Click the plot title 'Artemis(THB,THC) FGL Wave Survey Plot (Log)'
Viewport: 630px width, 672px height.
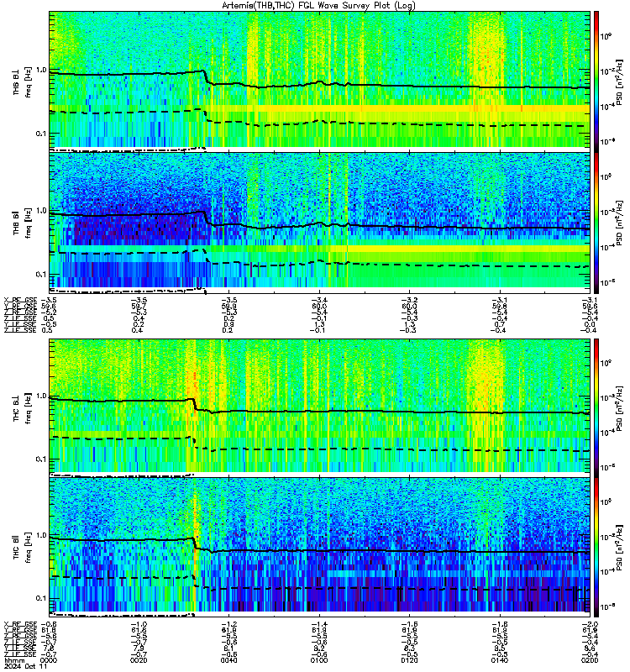pos(318,6)
